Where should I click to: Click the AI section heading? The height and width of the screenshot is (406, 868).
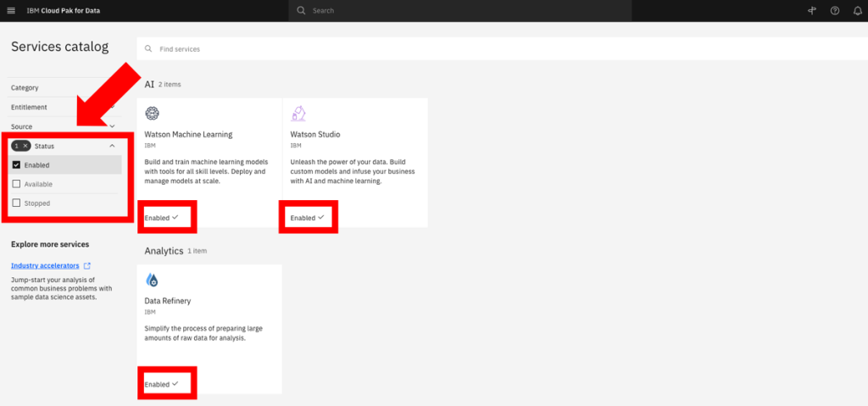(149, 84)
